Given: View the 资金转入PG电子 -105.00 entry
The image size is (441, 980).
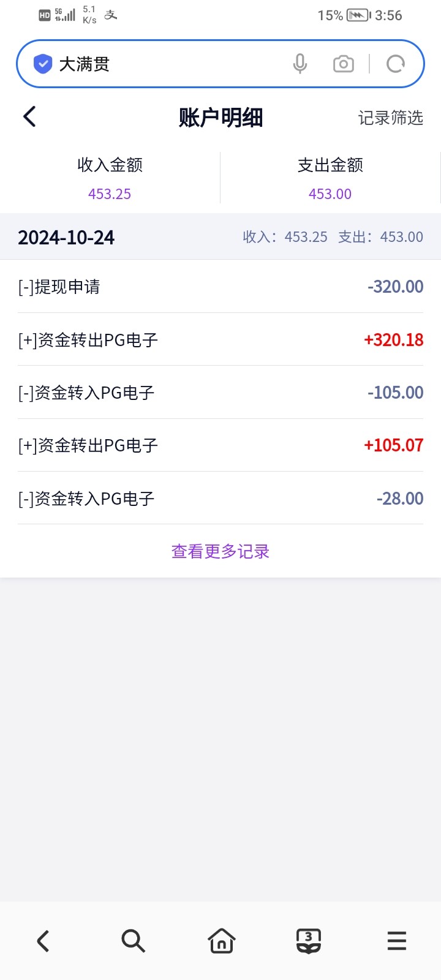Looking at the screenshot, I should click(x=221, y=393).
